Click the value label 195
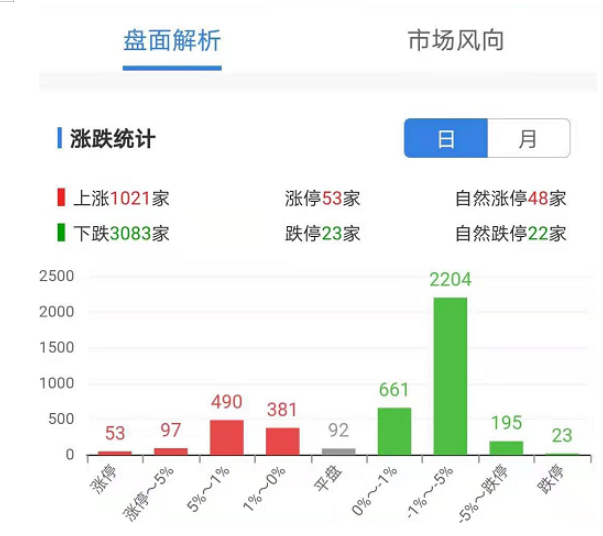Screen dimensions: 603x536 coord(506,423)
